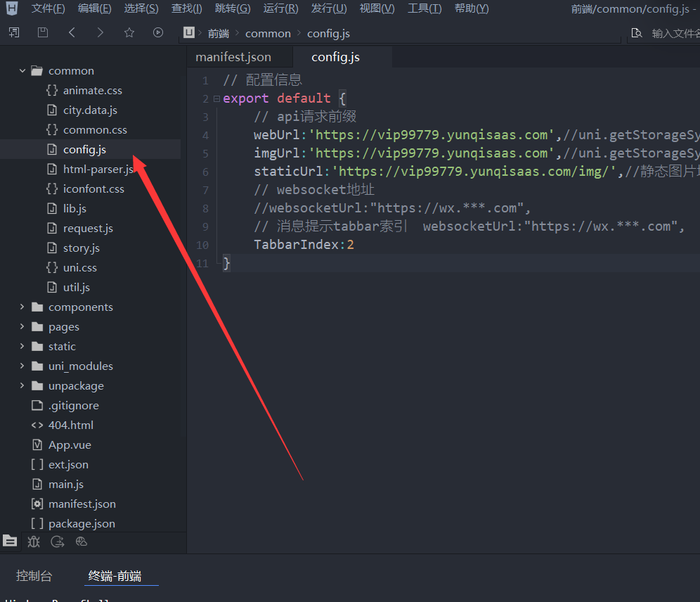Screen dimensions: 700x602
Task: Go back with the left arrow
Action: click(x=72, y=32)
